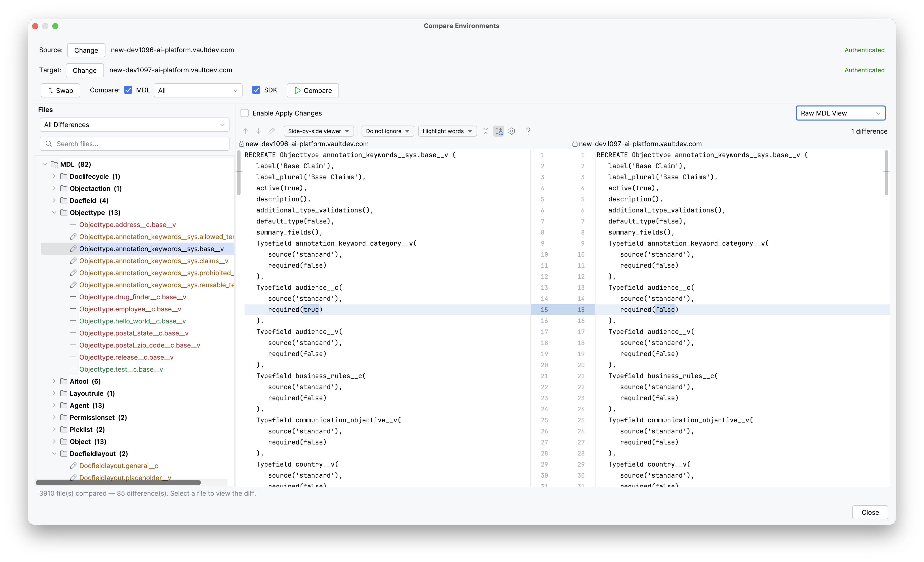
Task: Expand the Docfield folder
Action: coord(54,200)
